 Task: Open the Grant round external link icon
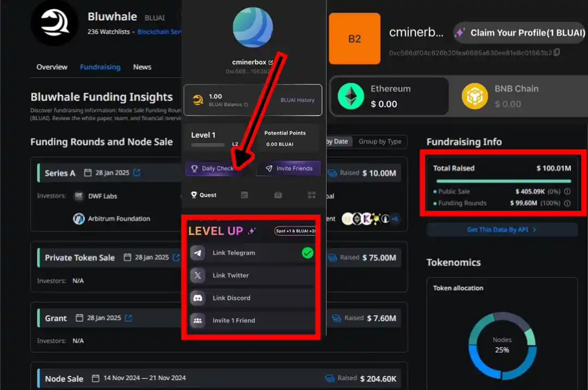pyautogui.click(x=128, y=318)
